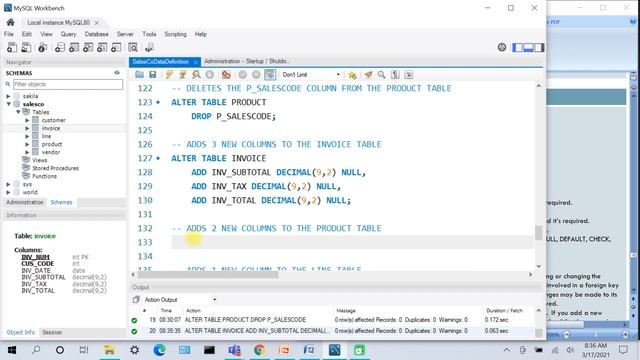Viewport: 640px width, 360px height.
Task: Click the Filter objects search field
Action: pos(68,84)
